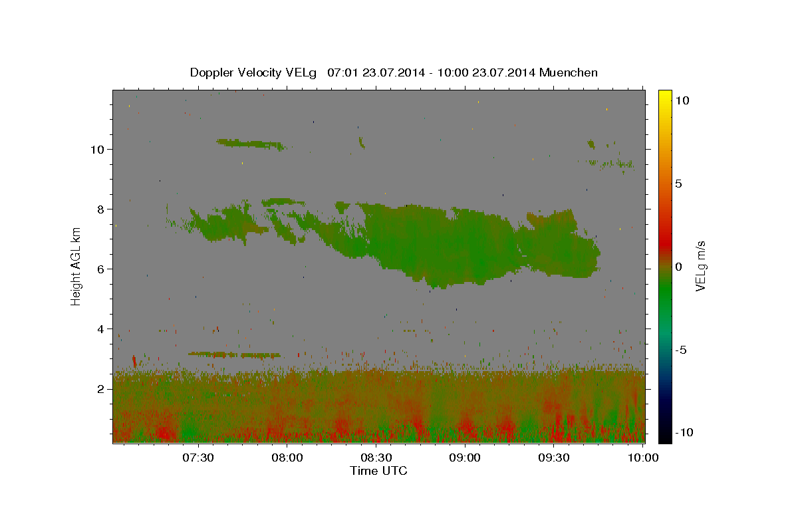This screenshot has height=532, width=798.
Task: Click the 08:00 time tick label
Action: point(287,458)
